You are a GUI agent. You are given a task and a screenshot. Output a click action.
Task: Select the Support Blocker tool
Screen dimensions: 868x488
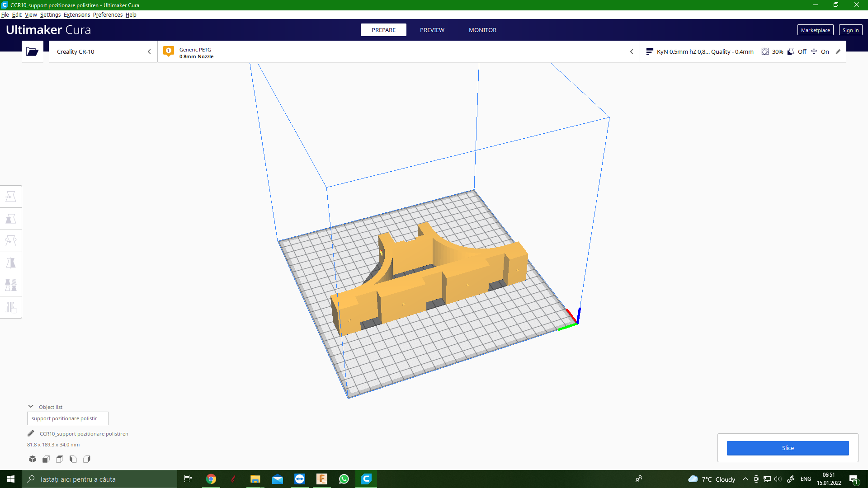11,307
